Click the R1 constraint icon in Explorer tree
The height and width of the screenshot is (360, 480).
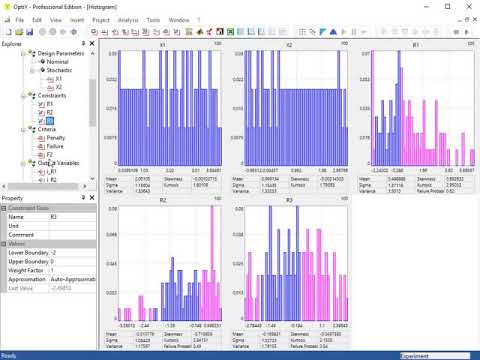click(41, 104)
